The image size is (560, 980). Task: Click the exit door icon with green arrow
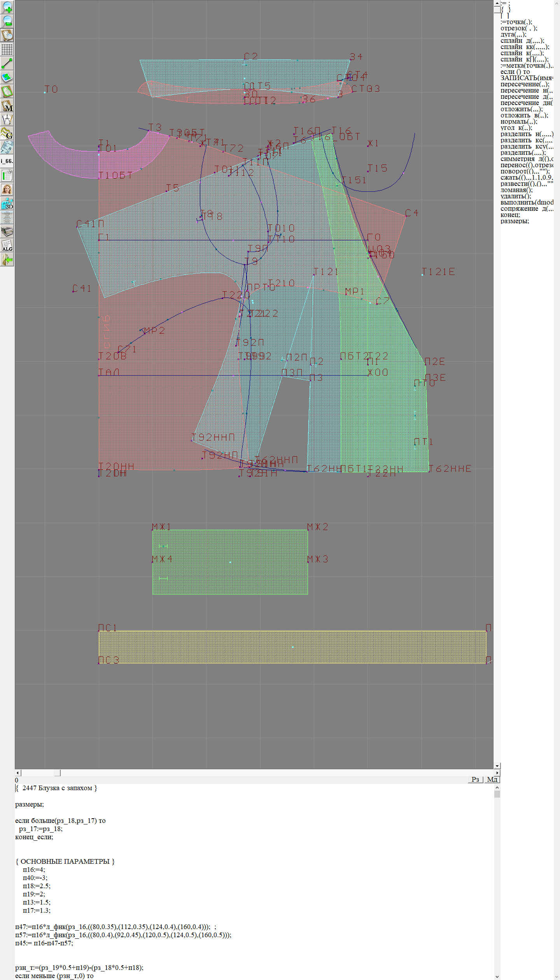click(7, 259)
